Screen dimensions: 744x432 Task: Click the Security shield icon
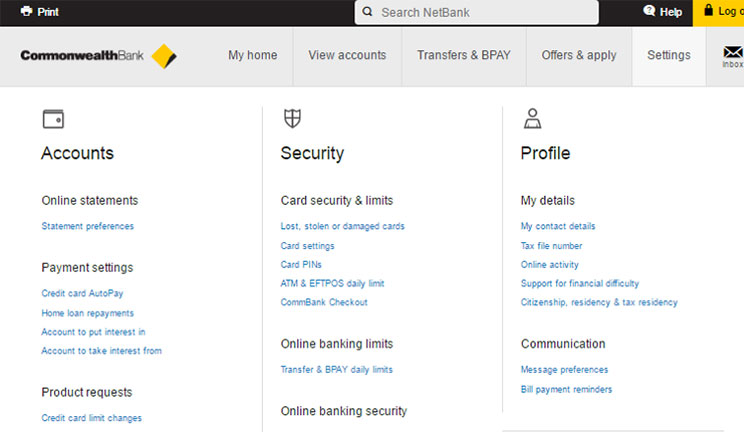click(x=292, y=119)
